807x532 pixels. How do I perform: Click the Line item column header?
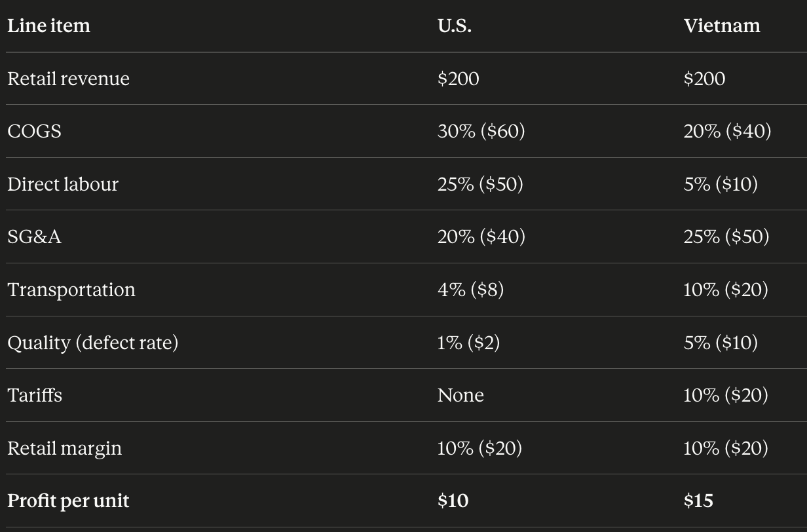[x=48, y=26]
